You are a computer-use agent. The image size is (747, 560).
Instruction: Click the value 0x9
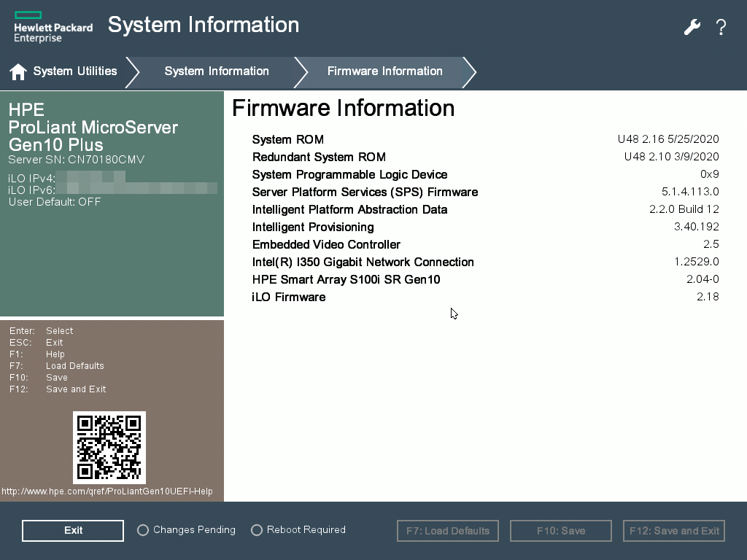710,174
